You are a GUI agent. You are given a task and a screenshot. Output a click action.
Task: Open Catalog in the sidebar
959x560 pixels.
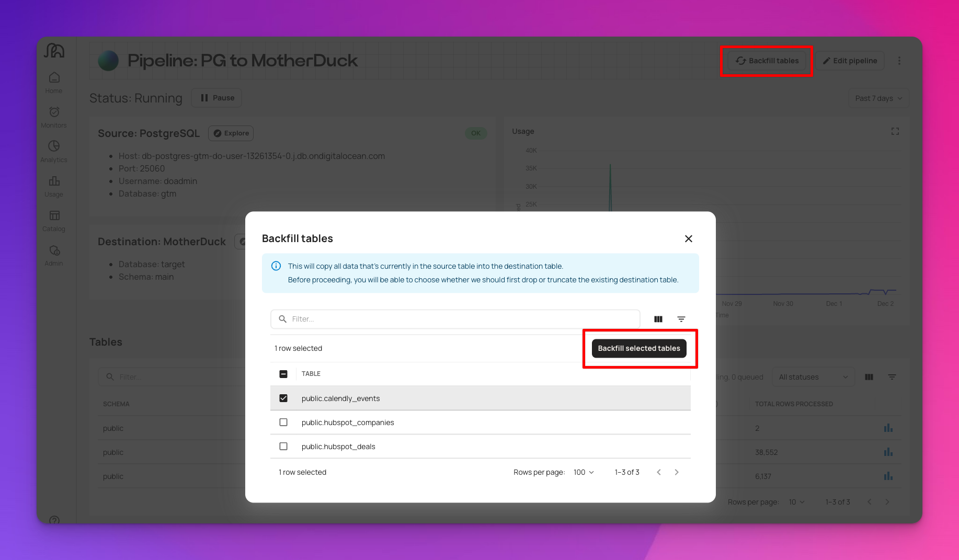point(54,221)
